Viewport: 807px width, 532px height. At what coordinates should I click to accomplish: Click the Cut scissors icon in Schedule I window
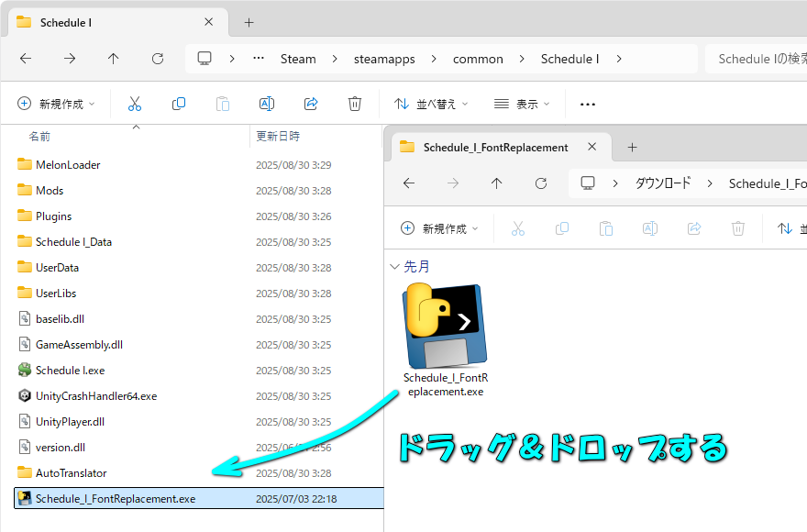click(x=134, y=104)
